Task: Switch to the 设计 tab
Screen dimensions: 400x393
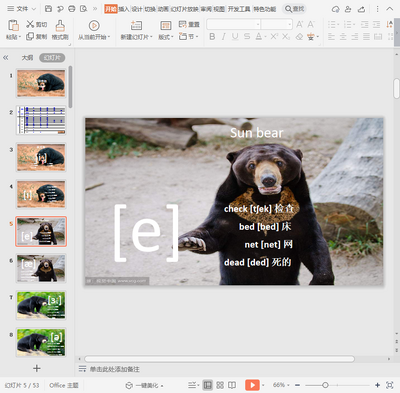Action: point(137,9)
